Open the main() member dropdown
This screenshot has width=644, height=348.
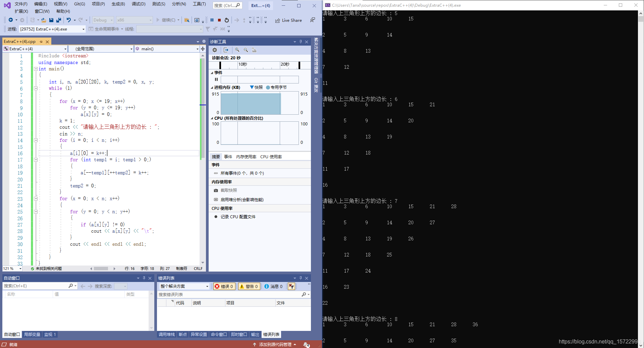click(x=167, y=49)
